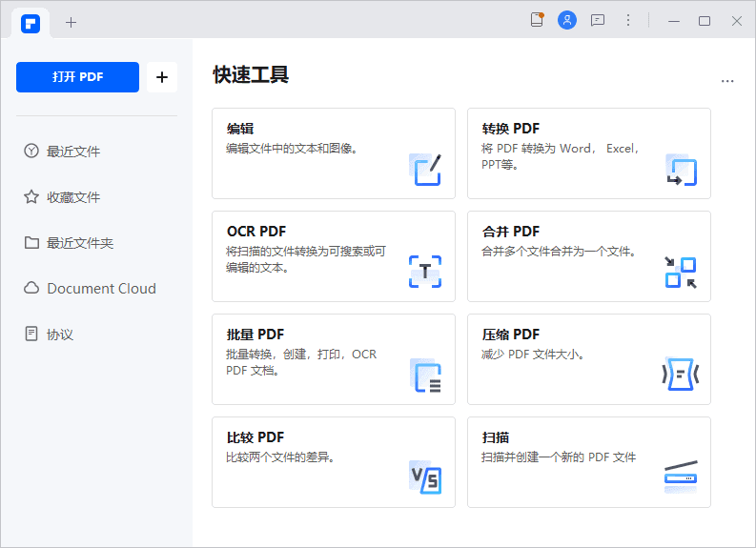
Task: Click the Merge PDF (合并) icon
Action: pos(681,272)
